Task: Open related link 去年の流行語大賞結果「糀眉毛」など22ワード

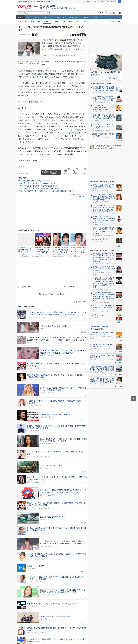Action: 35,181
